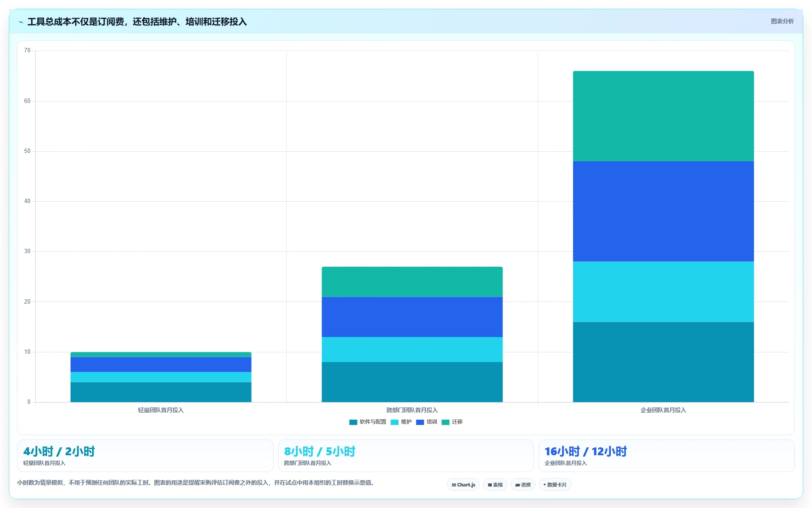Toggle the 软件与配置 legend item
The height and width of the screenshot is (508, 812).
(368, 422)
